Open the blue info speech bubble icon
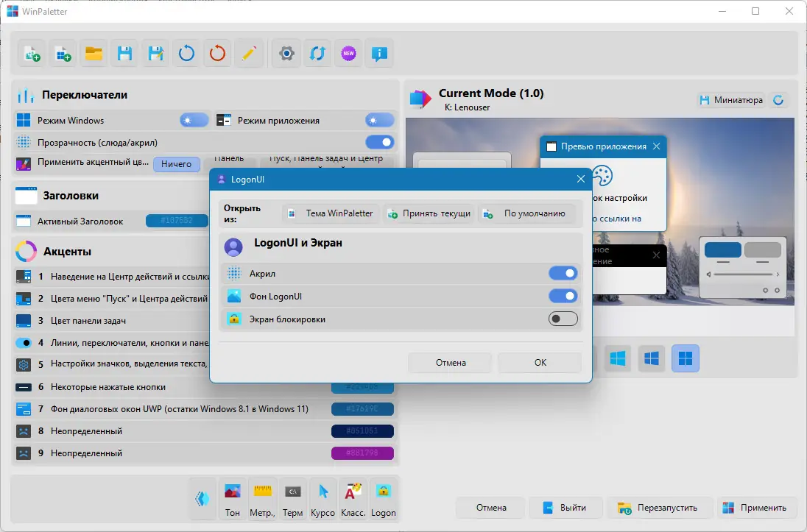This screenshot has height=532, width=807. coord(379,54)
